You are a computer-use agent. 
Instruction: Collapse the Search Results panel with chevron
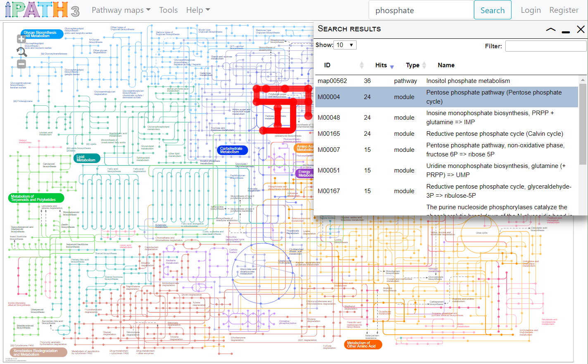(551, 29)
